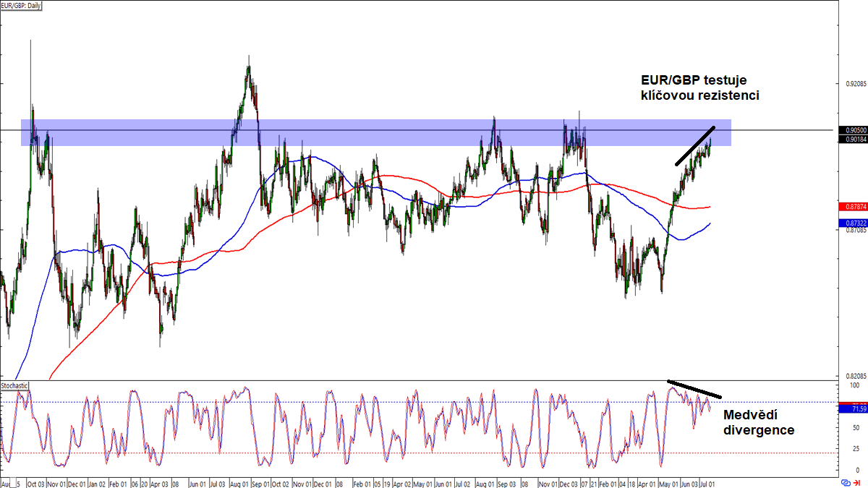The height and width of the screenshot is (488, 868).
Task: Click the Oct 02 date label
Action: 280,483
